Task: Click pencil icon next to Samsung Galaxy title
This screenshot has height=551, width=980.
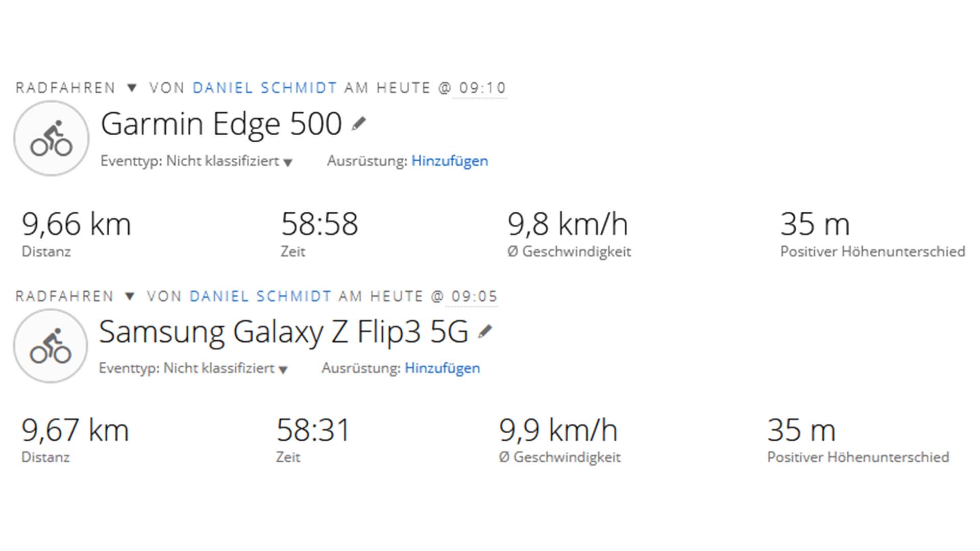Action: 485,332
